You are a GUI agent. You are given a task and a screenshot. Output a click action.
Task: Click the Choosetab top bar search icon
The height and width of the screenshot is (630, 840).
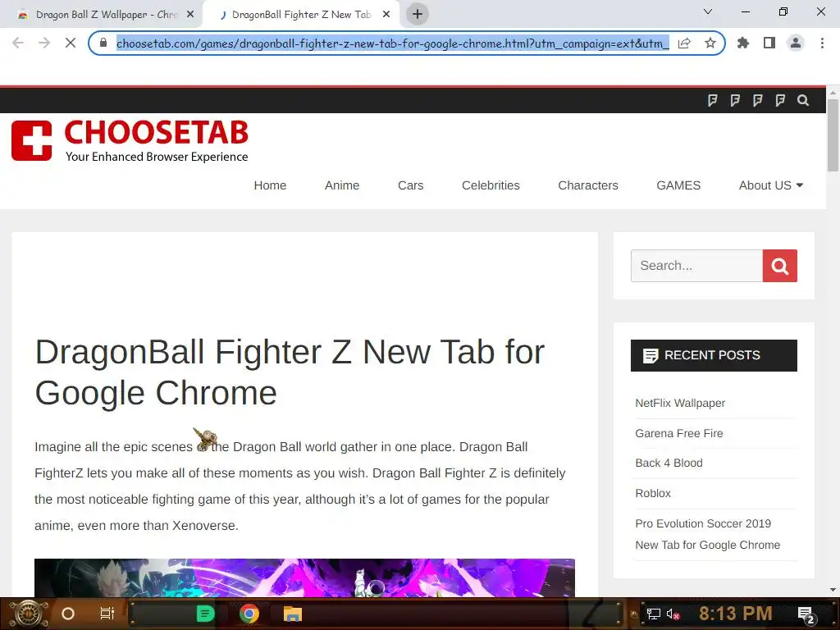click(x=802, y=100)
